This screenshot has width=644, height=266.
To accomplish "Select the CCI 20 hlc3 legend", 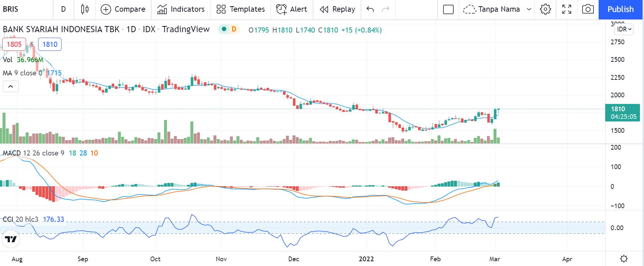I will tap(21, 219).
